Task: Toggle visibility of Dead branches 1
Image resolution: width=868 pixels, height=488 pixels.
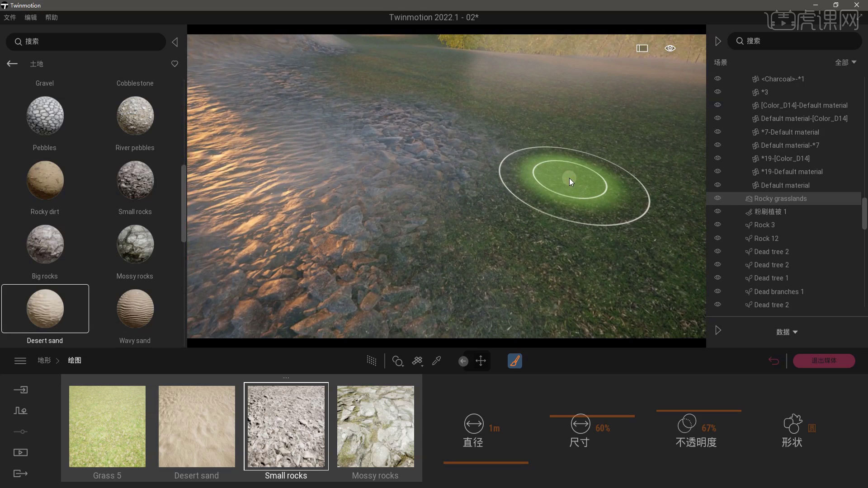Action: [x=717, y=291]
